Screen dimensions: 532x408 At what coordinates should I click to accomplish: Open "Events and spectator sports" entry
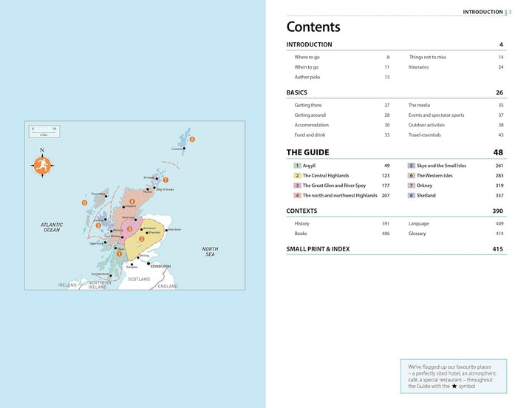click(x=436, y=115)
